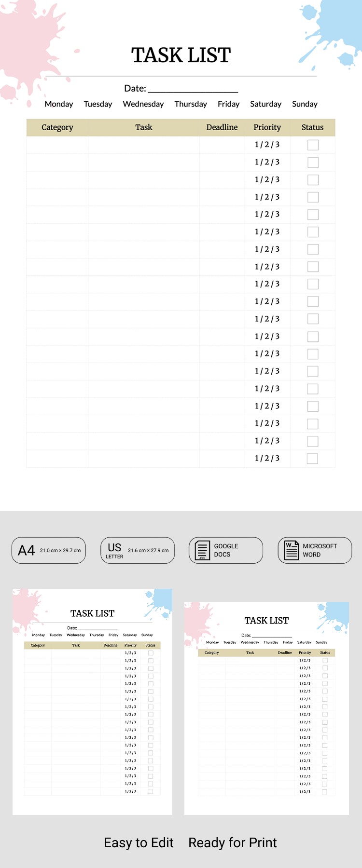This screenshot has height=868, width=362.
Task: Pick Friday in the large template's weekday row
Action: click(228, 104)
